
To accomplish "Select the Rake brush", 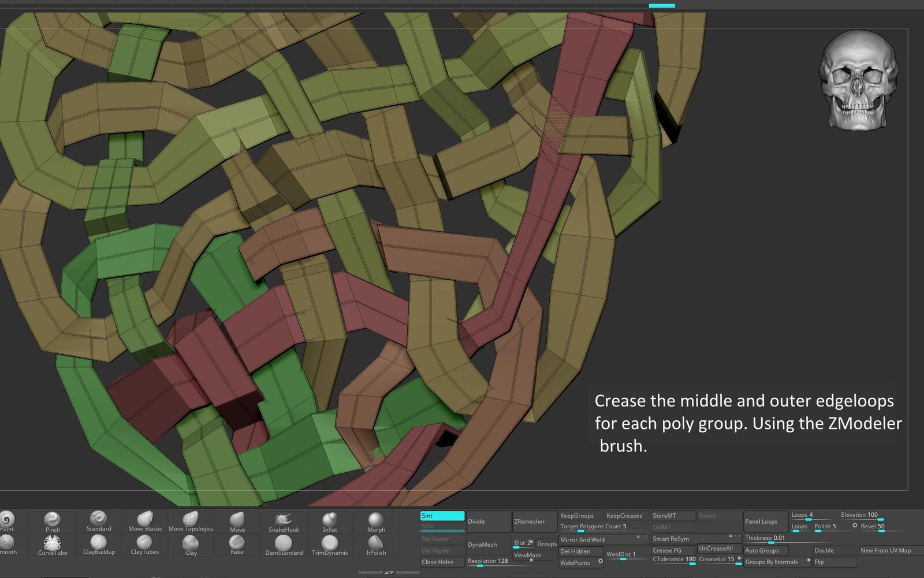I will click(237, 545).
